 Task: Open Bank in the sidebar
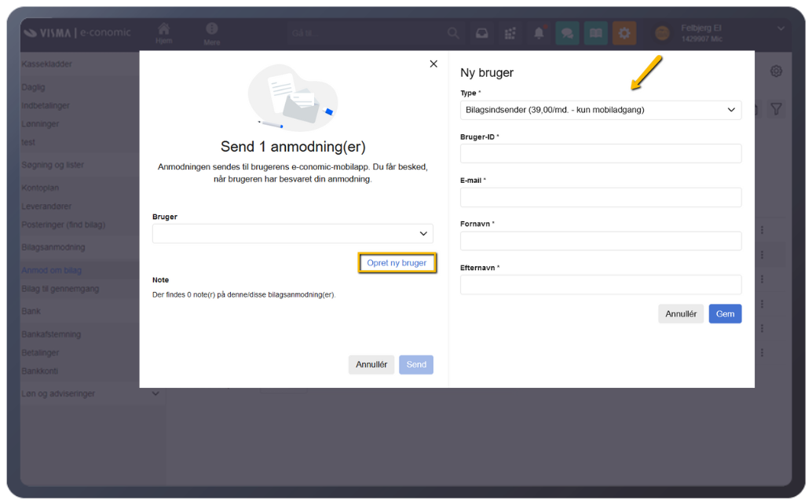pyautogui.click(x=31, y=311)
